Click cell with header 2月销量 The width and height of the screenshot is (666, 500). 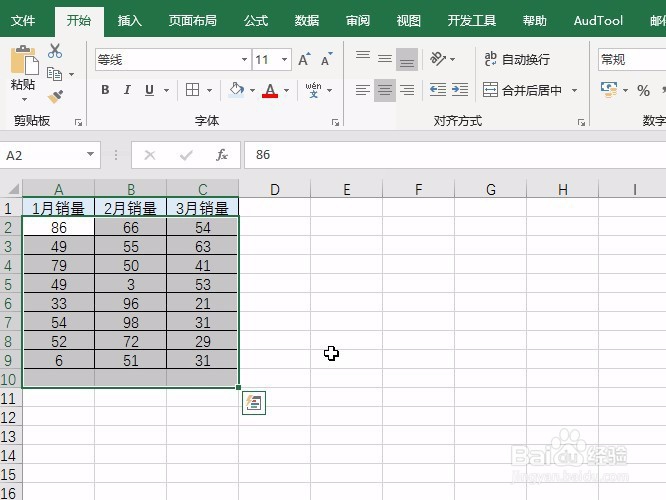pos(130,208)
